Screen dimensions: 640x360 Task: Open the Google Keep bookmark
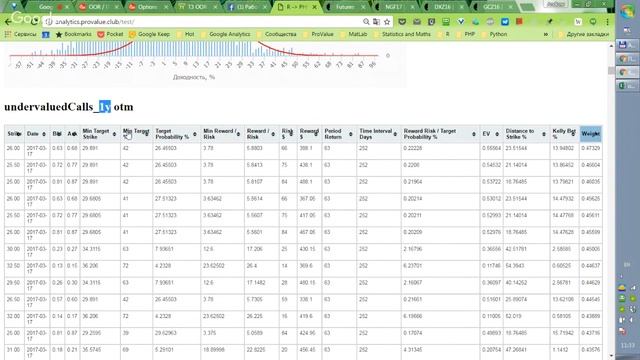point(149,34)
